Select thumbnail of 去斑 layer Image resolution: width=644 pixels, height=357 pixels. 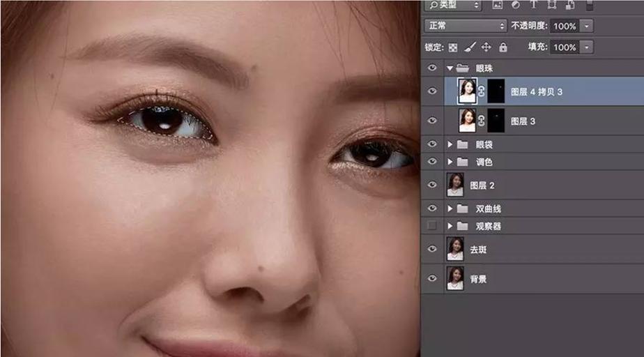(x=455, y=249)
